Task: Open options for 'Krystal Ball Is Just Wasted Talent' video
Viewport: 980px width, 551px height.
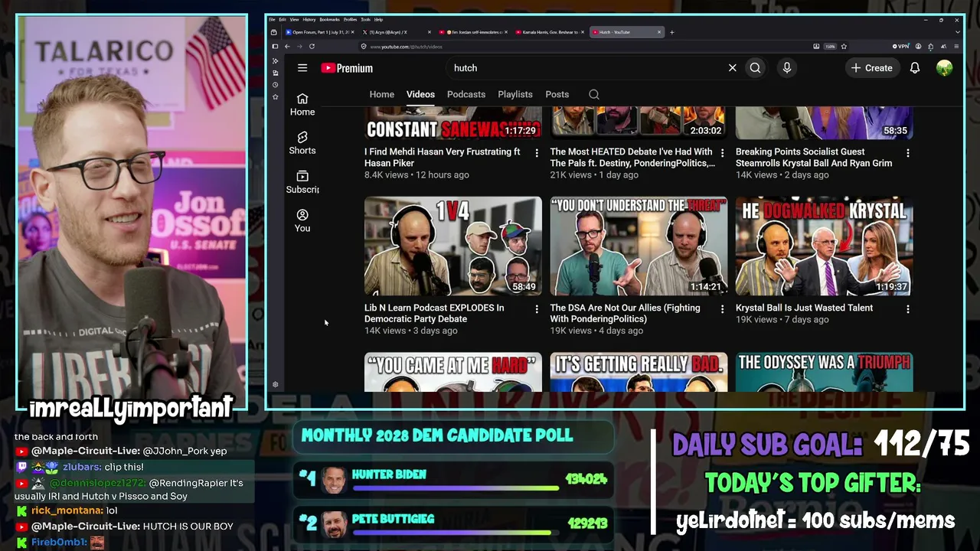Action: click(x=908, y=309)
